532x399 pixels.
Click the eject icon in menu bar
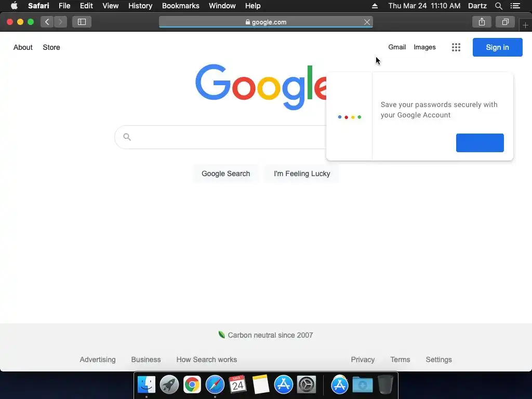[x=375, y=6]
